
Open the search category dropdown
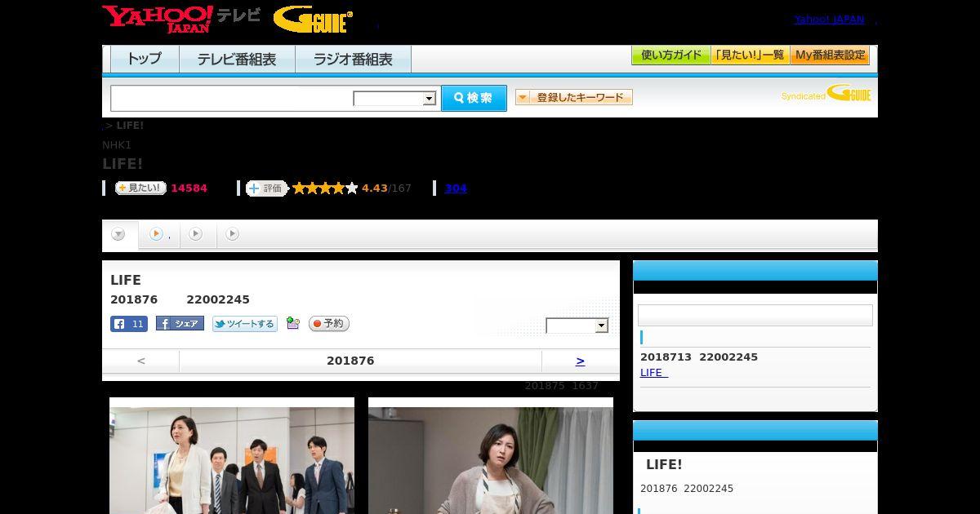tap(395, 99)
